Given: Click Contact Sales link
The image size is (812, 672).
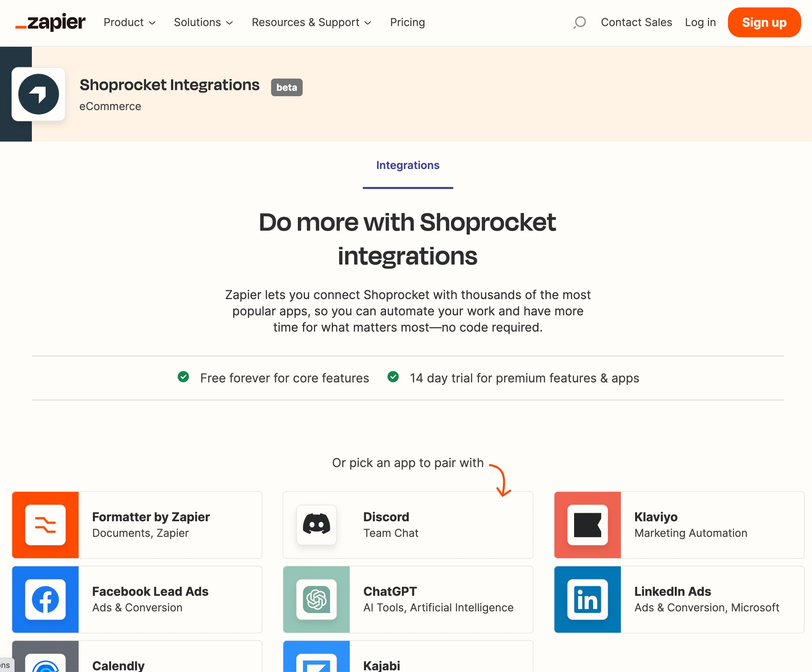Looking at the screenshot, I should [636, 22].
